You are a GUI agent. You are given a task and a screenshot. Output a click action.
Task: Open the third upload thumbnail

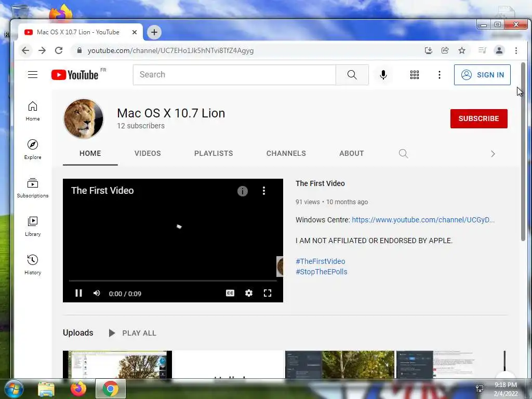click(340, 364)
